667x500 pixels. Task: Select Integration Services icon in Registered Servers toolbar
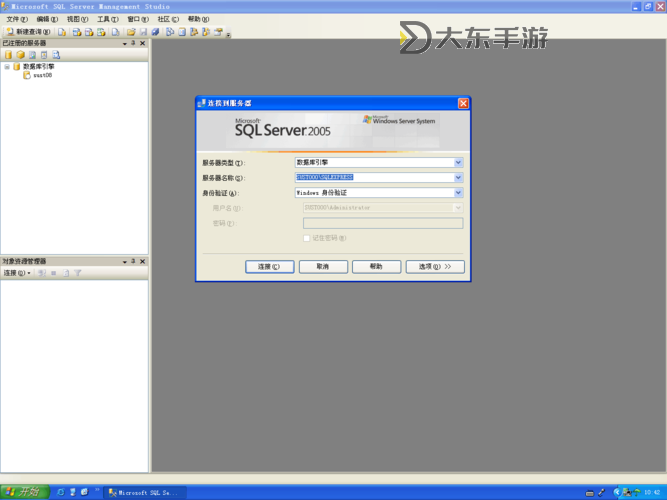[56, 54]
